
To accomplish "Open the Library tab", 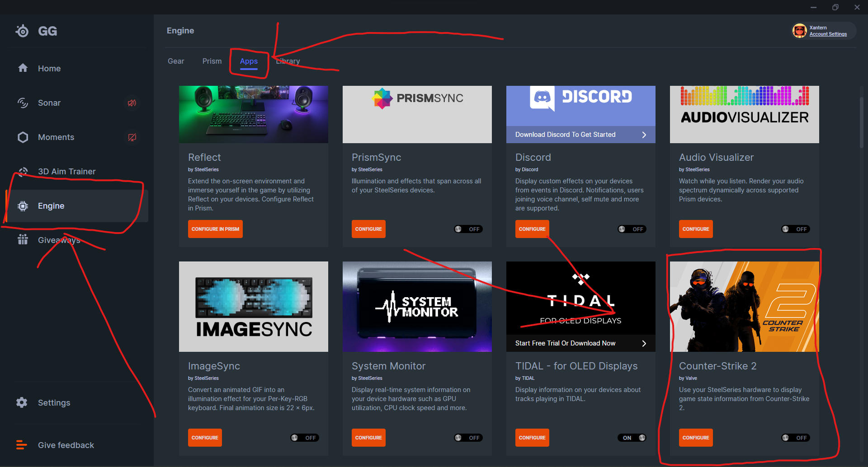I will 288,61.
